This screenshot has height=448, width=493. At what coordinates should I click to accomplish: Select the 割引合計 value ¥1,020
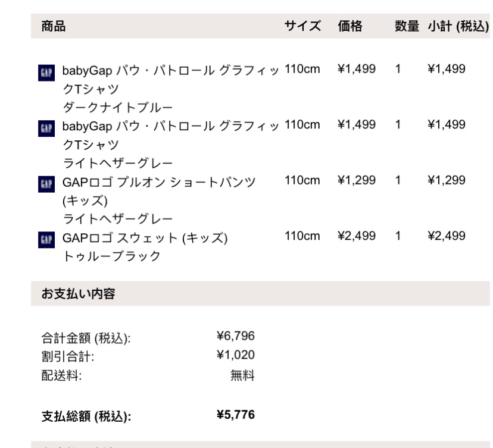click(237, 356)
